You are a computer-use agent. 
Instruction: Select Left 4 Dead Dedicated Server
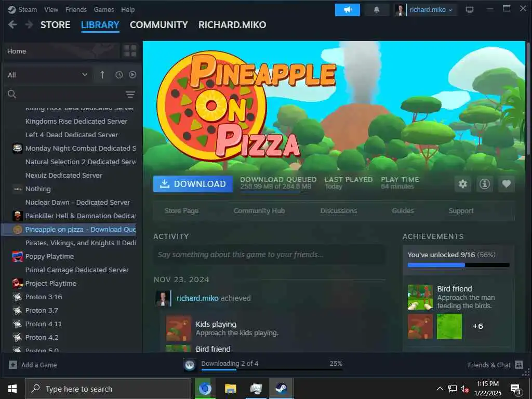(72, 135)
